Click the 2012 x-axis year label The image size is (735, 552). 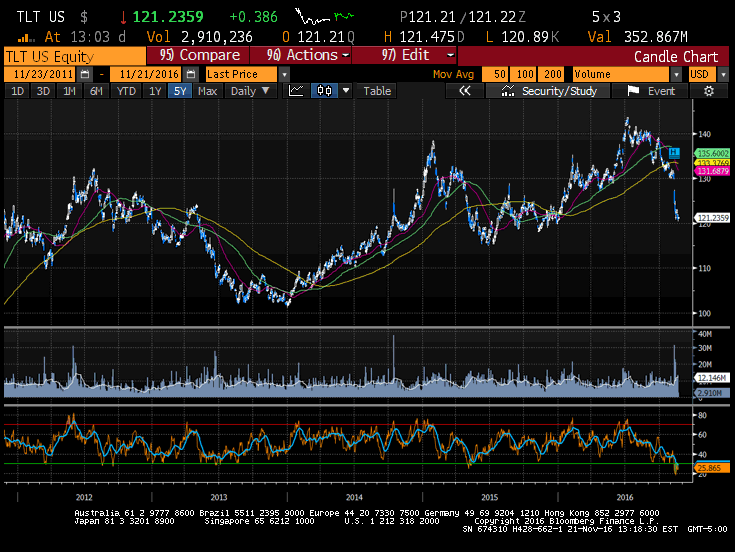pos(84,497)
